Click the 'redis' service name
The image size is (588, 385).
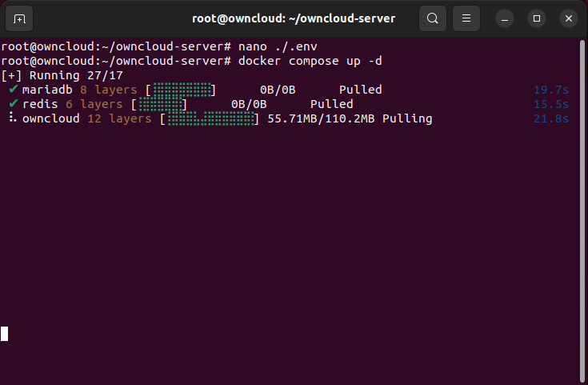[40, 104]
